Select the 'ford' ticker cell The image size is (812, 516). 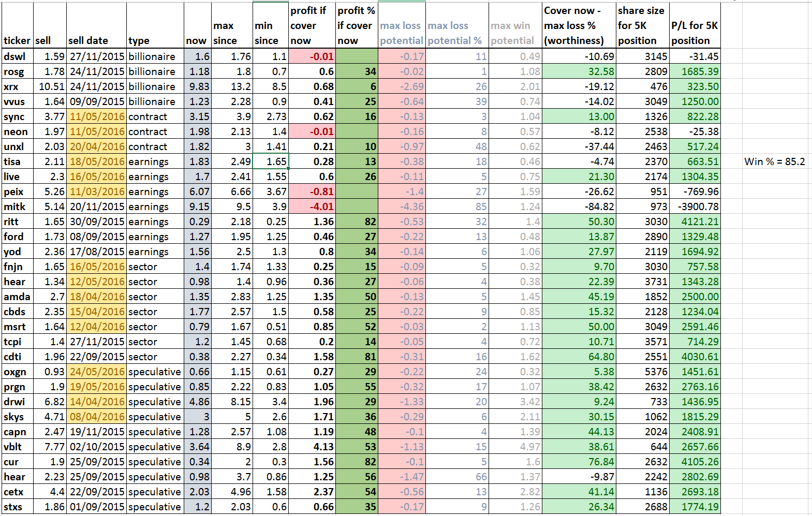[18, 237]
